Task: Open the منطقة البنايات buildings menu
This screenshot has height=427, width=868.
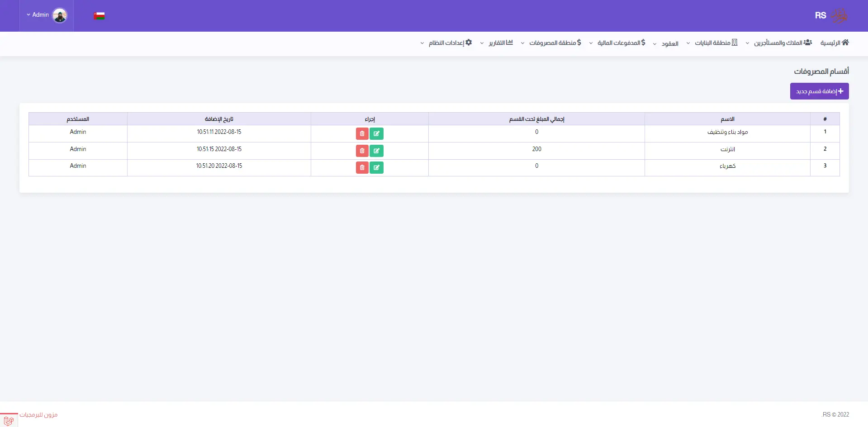Action: pos(712,43)
